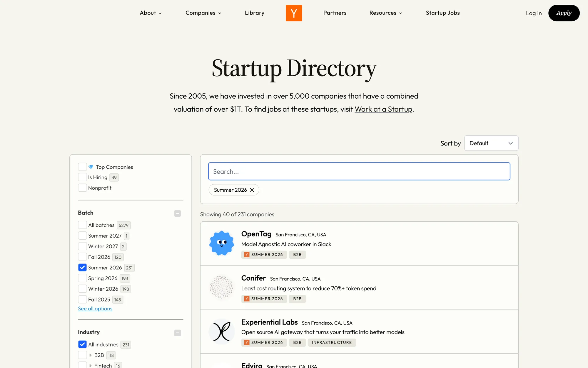Viewport: 588px width, 368px height.
Task: Enable the Top Companies checkbox
Action: coord(82,167)
